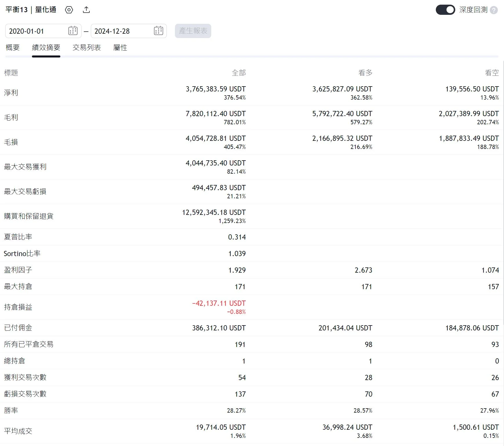Click the 所有已平倉交易 row label
This screenshot has width=504, height=446.
click(29, 344)
